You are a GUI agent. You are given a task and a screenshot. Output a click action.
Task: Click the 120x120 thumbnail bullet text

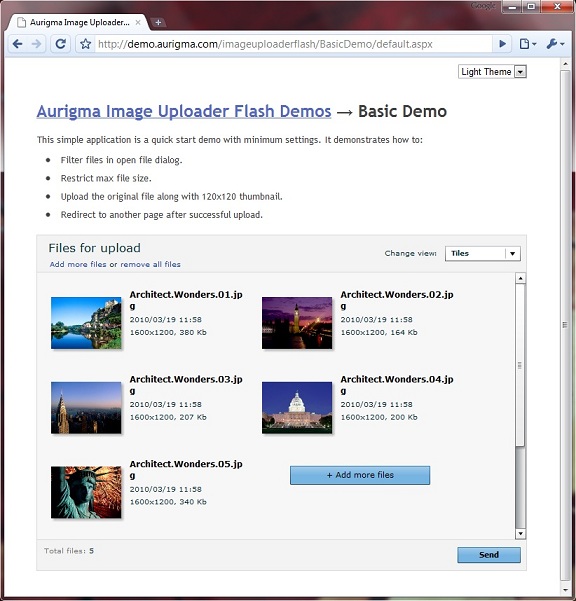click(172, 197)
